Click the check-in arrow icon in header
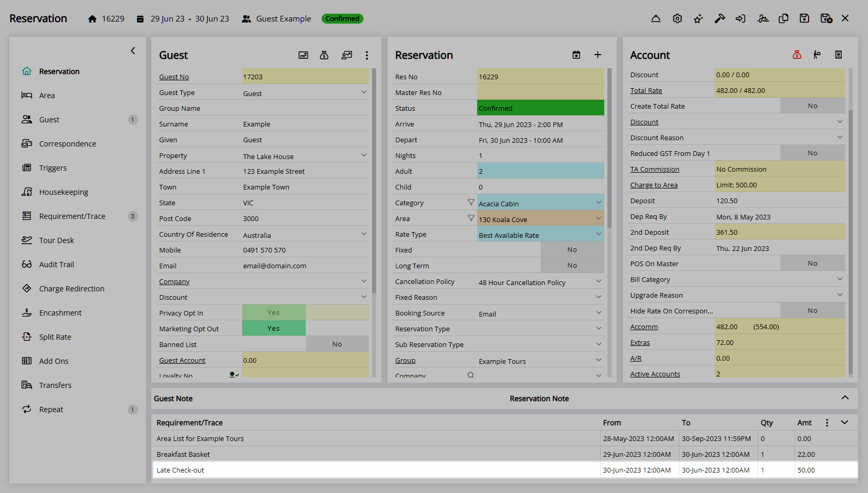This screenshot has height=493, width=868. pos(741,18)
